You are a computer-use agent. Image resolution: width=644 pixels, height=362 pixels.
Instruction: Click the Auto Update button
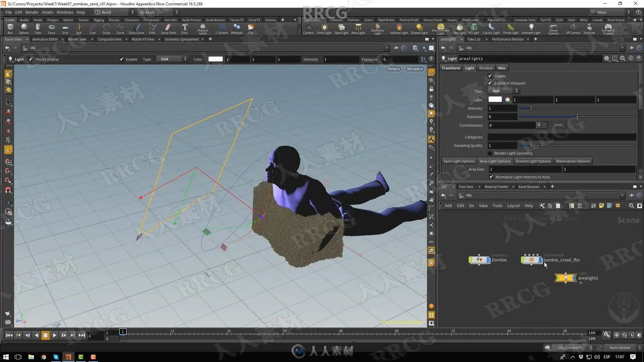point(620,348)
